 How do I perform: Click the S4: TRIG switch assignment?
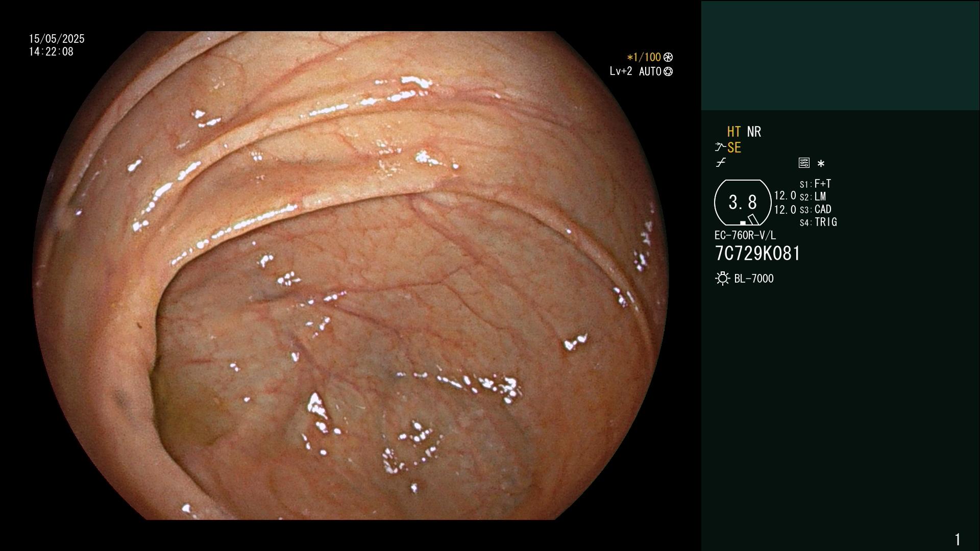point(818,222)
